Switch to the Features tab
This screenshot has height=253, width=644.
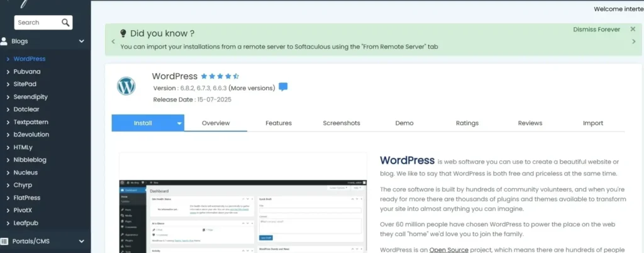tap(279, 123)
